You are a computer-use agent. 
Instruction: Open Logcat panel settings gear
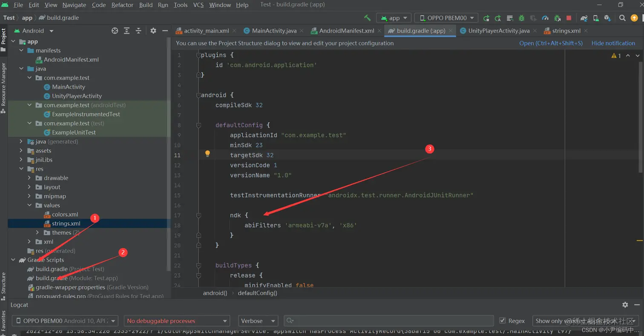[x=625, y=305]
